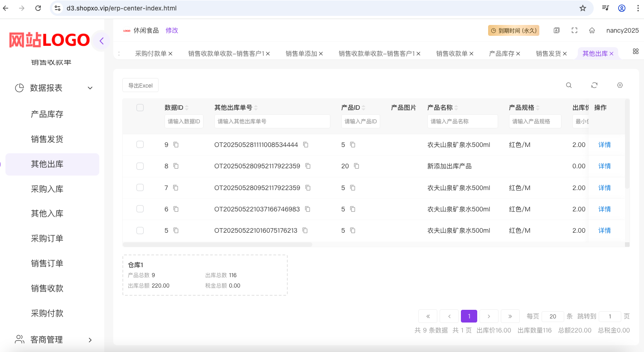Image resolution: width=644 pixels, height=352 pixels.
Task: Click the 跳转到 page number field
Action: (x=610, y=317)
